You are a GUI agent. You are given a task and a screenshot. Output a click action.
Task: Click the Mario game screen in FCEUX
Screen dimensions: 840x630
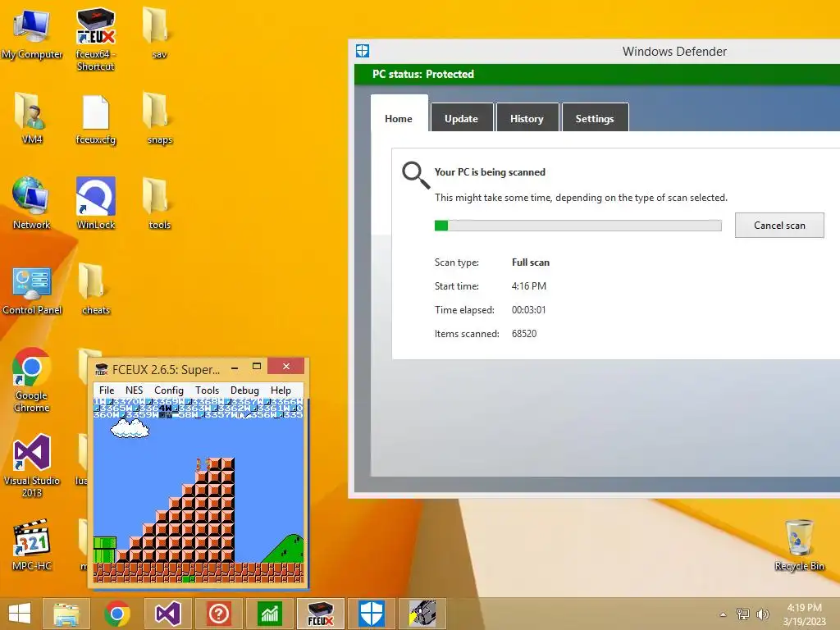(199, 491)
